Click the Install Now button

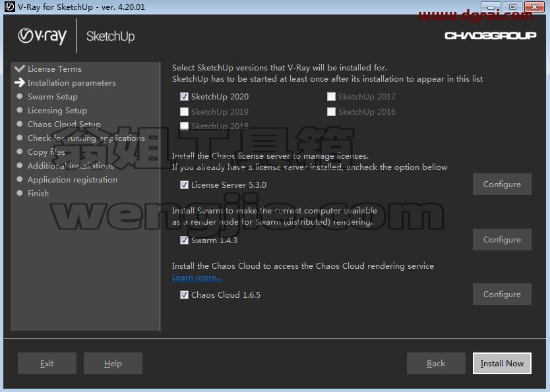pos(502,364)
